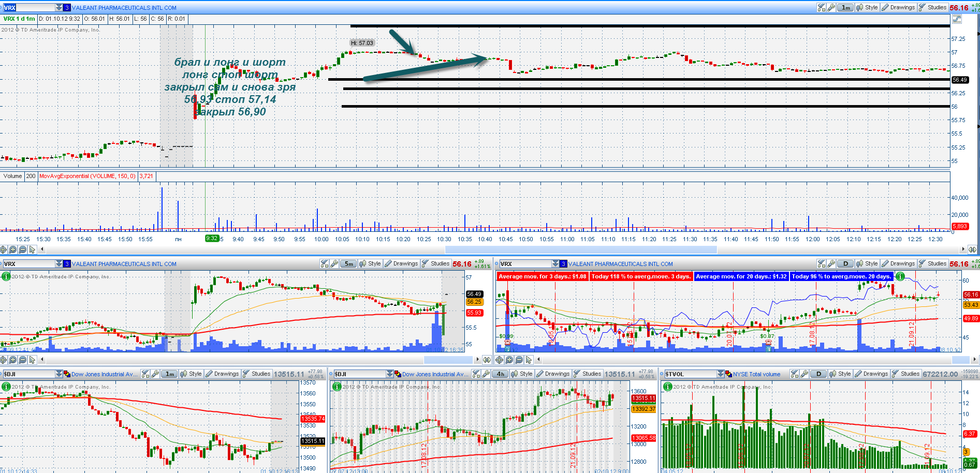
Task: Open chart settings wrench in top VRX chart
Action: click(x=831, y=7)
